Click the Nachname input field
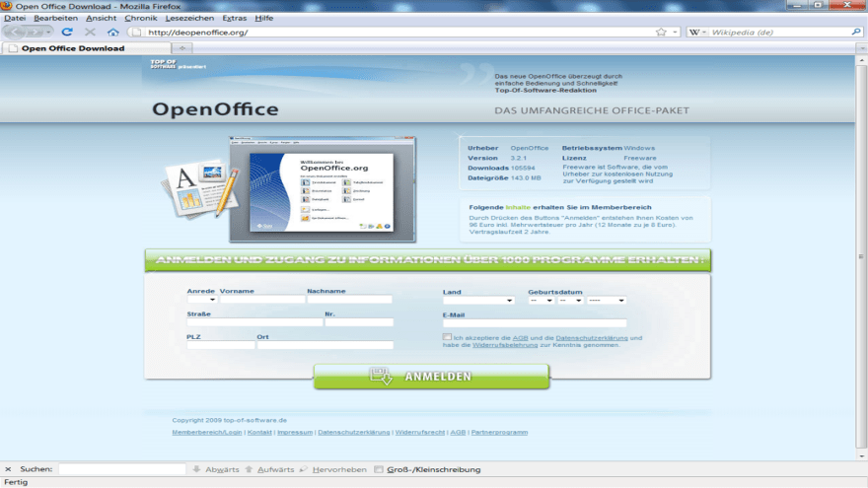The image size is (868, 488). (350, 300)
